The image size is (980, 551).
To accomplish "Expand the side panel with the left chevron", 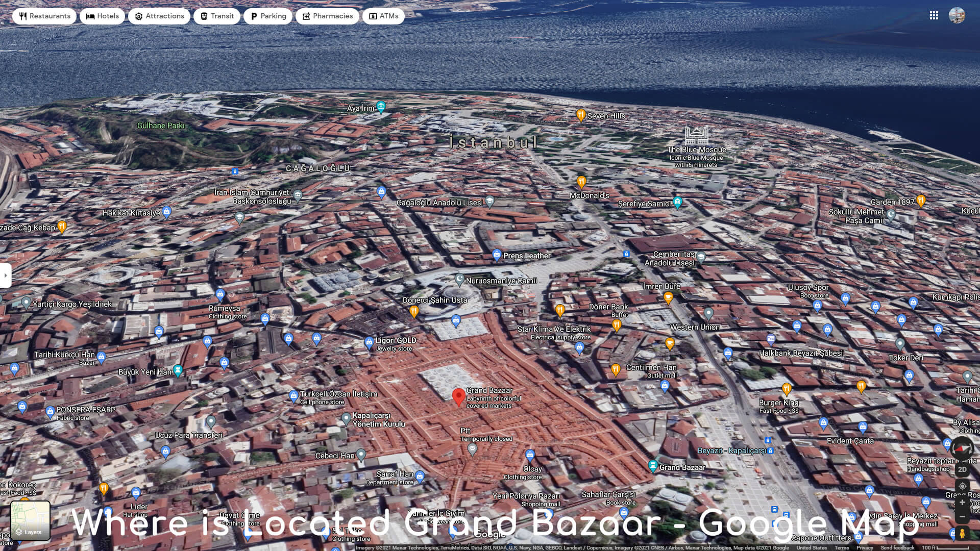I will click(x=5, y=275).
